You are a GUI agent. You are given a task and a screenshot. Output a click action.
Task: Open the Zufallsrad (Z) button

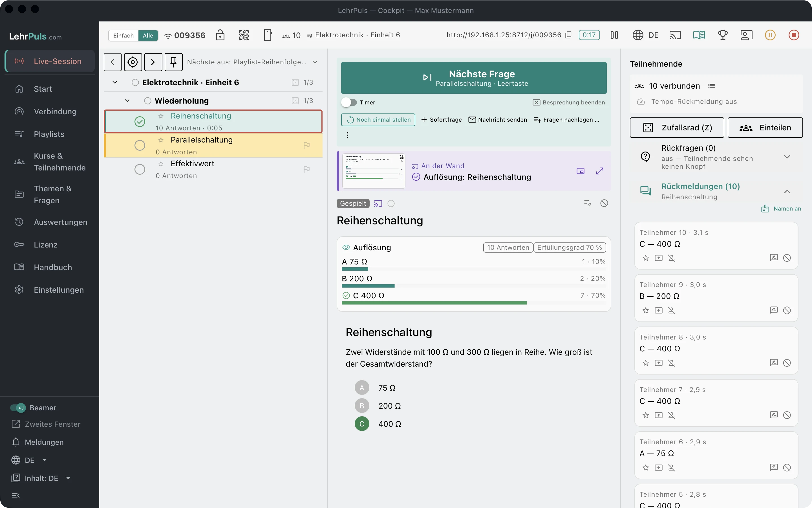coord(677,128)
